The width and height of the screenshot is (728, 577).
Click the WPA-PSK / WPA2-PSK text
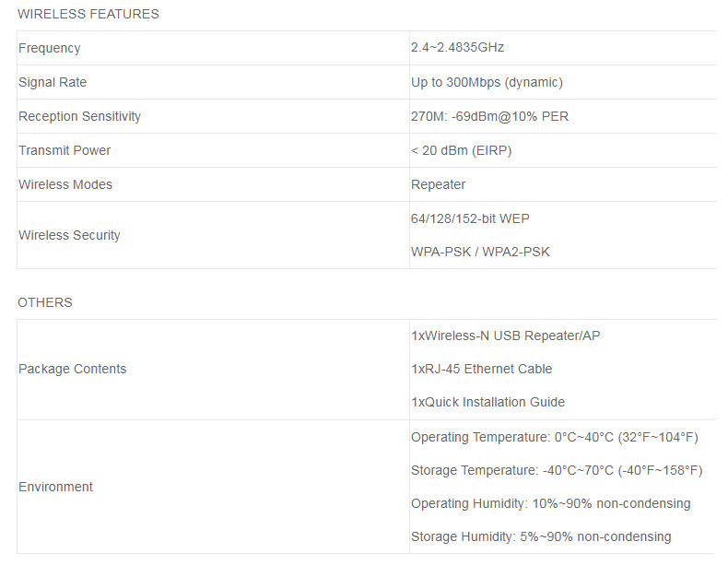point(480,252)
